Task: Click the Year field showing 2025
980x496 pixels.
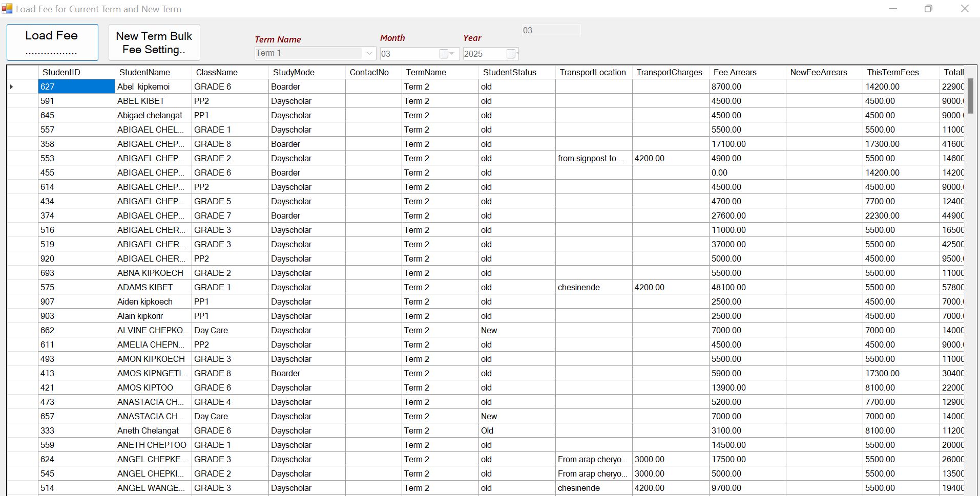Action: (x=483, y=54)
